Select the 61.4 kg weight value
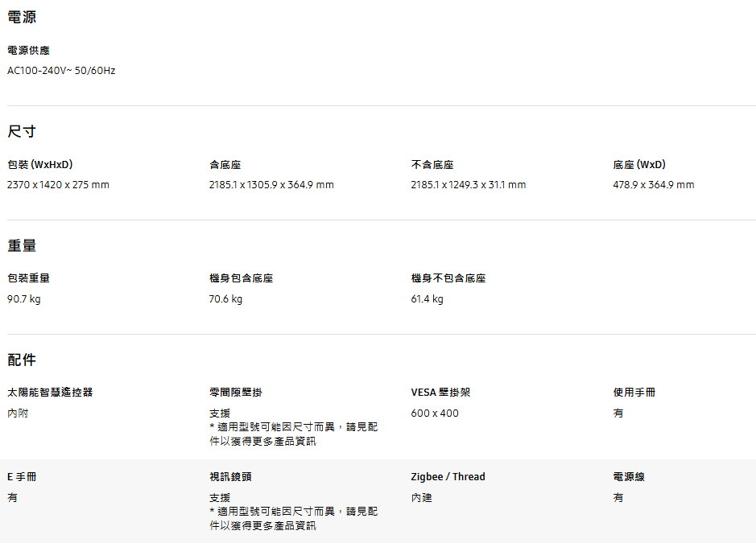This screenshot has width=756, height=543. point(427,299)
